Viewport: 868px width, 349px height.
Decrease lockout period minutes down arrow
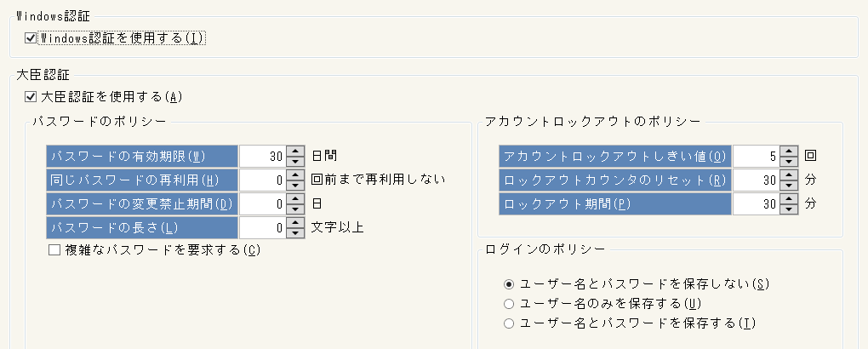tap(789, 209)
